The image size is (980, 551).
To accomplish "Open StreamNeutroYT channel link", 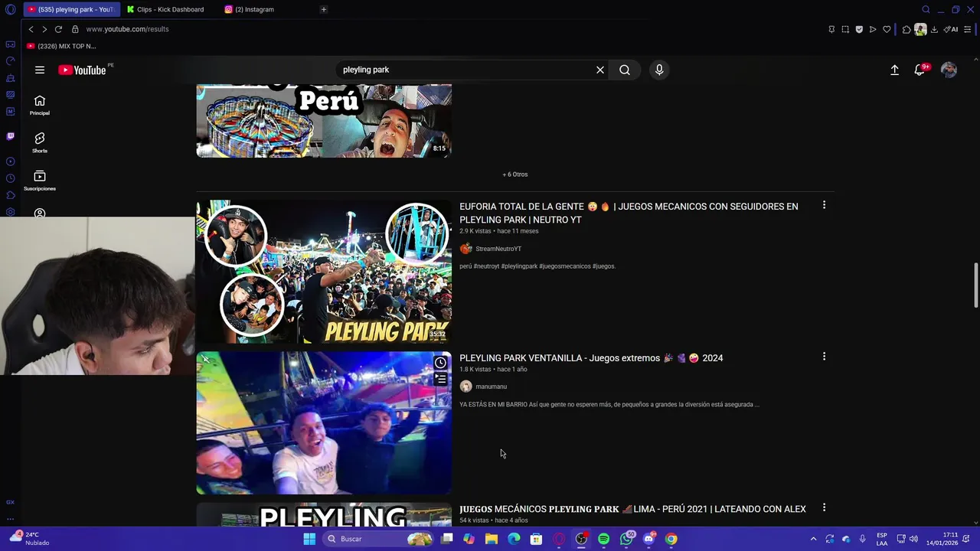I will (x=498, y=249).
